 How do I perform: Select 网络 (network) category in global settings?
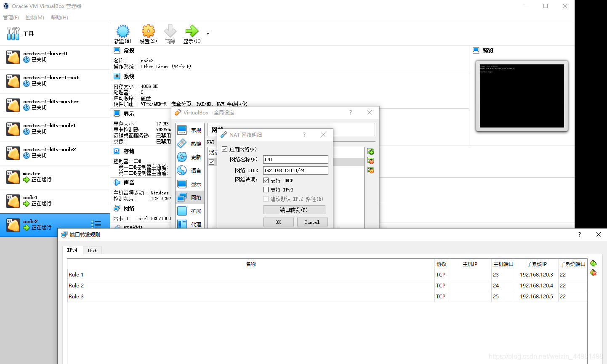coord(189,197)
